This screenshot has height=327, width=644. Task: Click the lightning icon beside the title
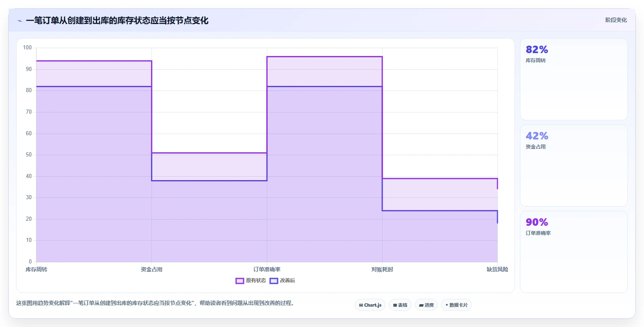pos(20,21)
